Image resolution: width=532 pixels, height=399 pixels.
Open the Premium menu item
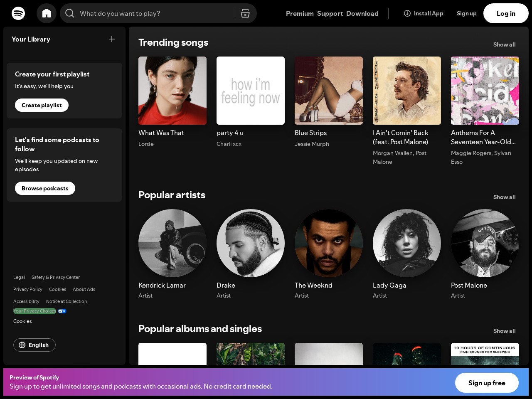[300, 13]
